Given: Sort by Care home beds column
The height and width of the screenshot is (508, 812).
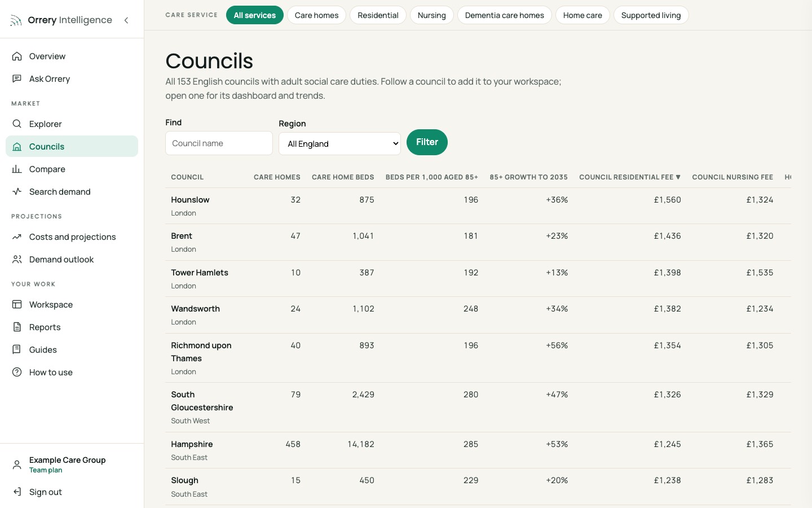Looking at the screenshot, I should (x=343, y=177).
